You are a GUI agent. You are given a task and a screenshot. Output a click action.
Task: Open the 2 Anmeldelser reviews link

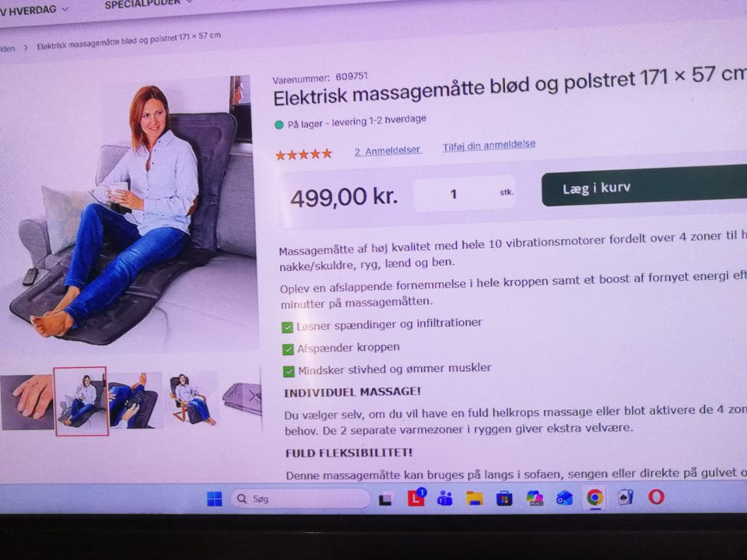point(388,151)
